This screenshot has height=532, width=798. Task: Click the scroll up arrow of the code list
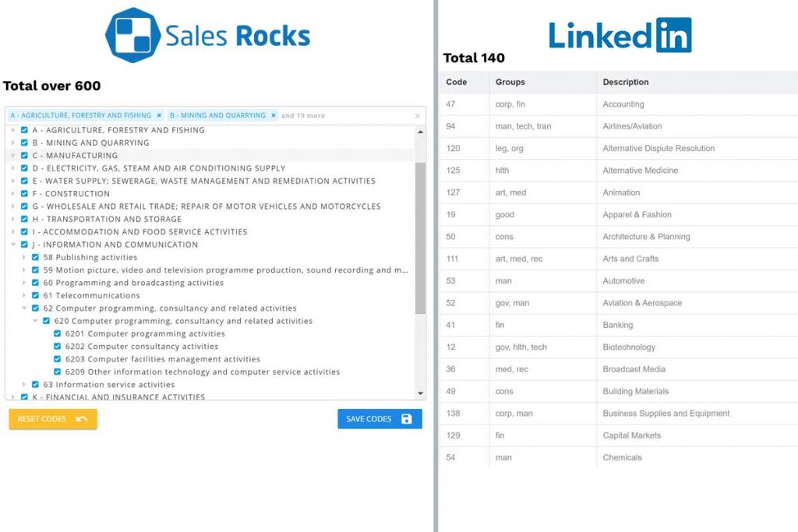(x=421, y=132)
